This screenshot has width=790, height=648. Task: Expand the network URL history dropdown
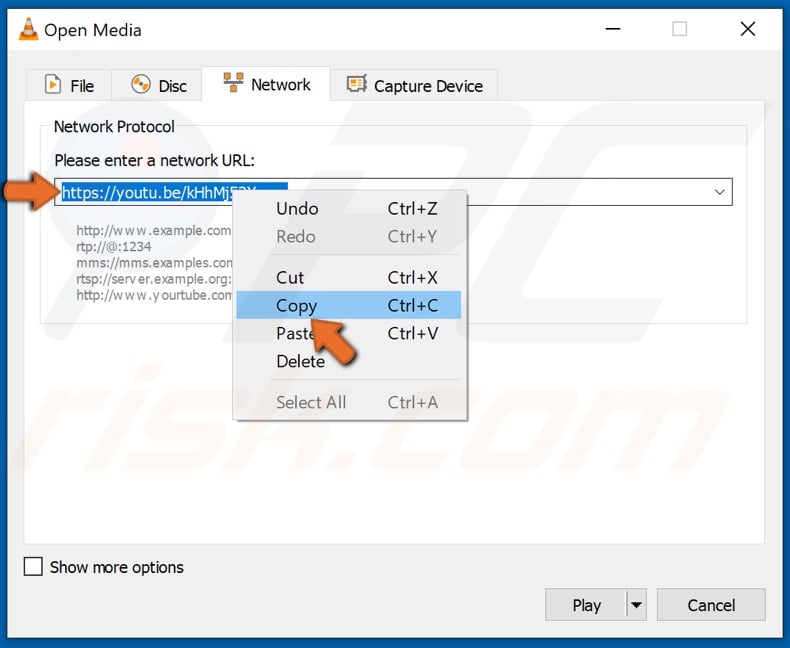pos(719,192)
